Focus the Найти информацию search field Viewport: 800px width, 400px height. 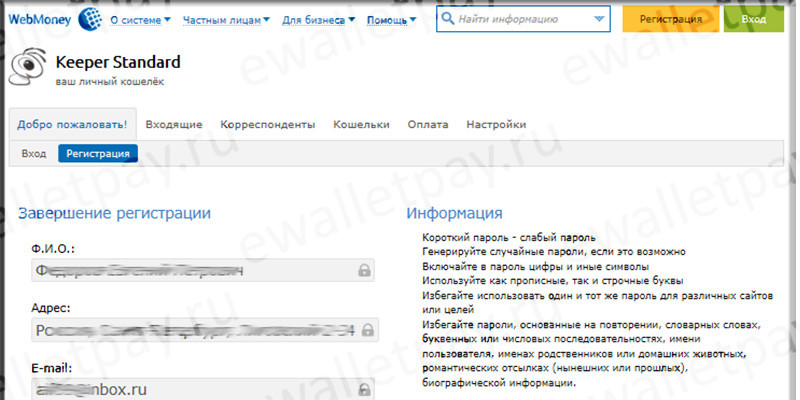[523, 19]
